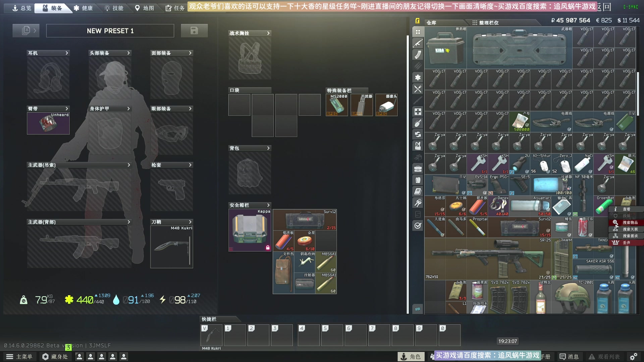Expand the 战术胸挂 slot arrow

[268, 33]
